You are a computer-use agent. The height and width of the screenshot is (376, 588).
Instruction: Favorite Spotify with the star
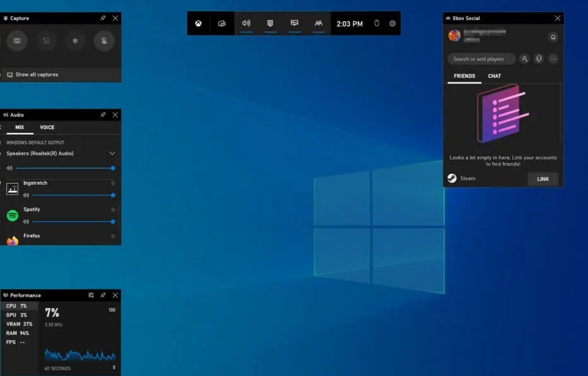tap(113, 210)
